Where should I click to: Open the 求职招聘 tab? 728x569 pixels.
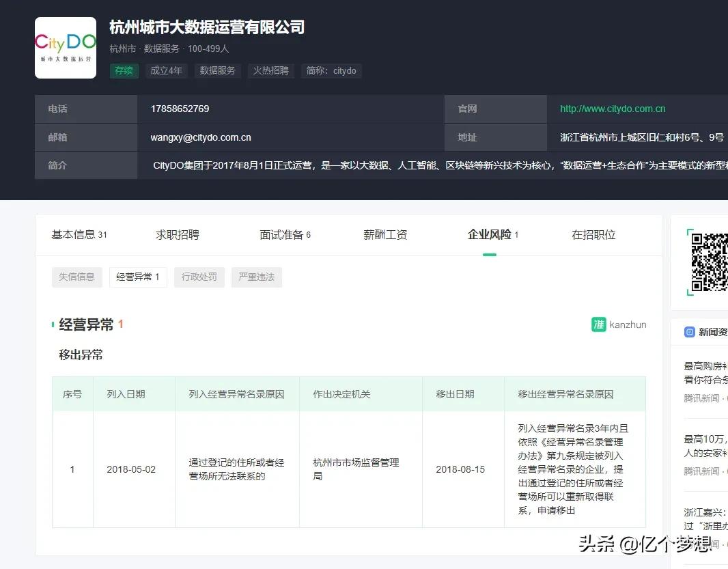pyautogui.click(x=176, y=234)
